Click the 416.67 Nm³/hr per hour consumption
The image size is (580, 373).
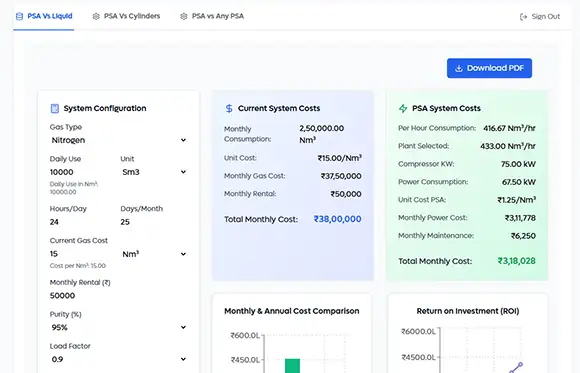pos(509,128)
